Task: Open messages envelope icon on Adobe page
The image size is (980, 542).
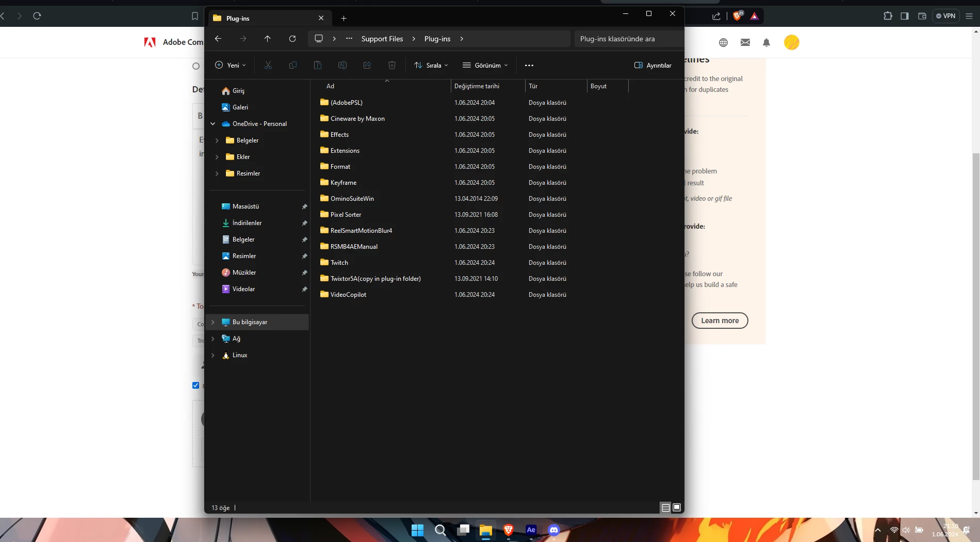Action: (745, 42)
